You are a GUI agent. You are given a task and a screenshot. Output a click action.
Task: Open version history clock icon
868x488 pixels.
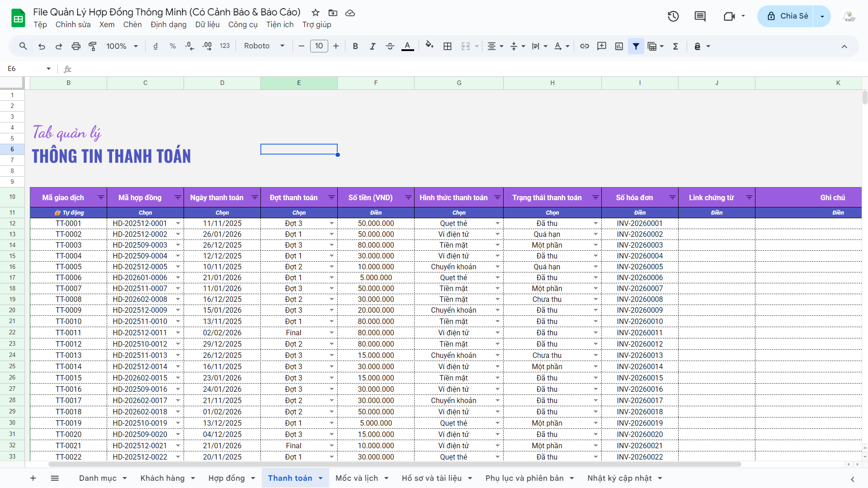(673, 16)
